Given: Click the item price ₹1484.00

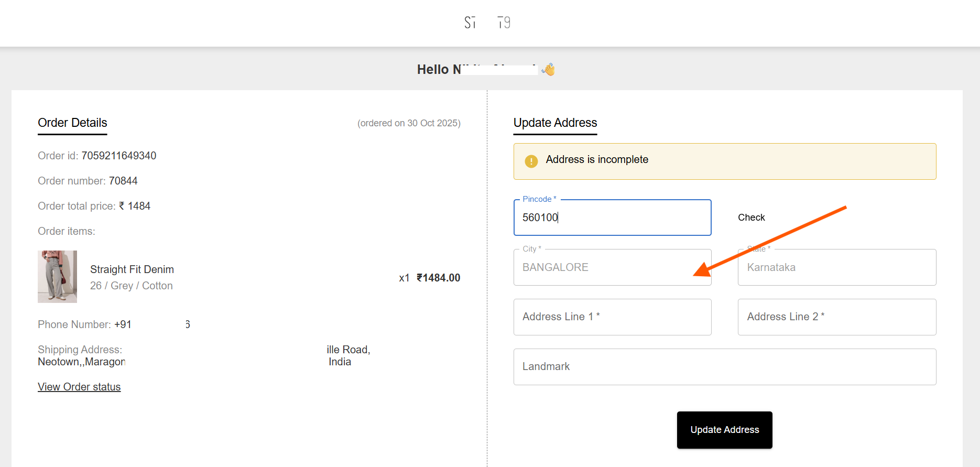Looking at the screenshot, I should pos(438,278).
